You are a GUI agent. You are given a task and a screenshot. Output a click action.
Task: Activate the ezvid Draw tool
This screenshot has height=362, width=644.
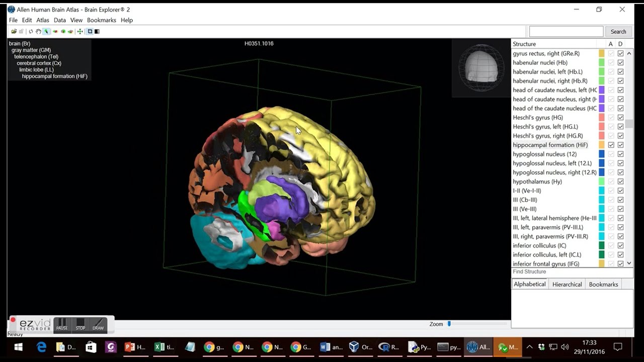click(x=98, y=325)
